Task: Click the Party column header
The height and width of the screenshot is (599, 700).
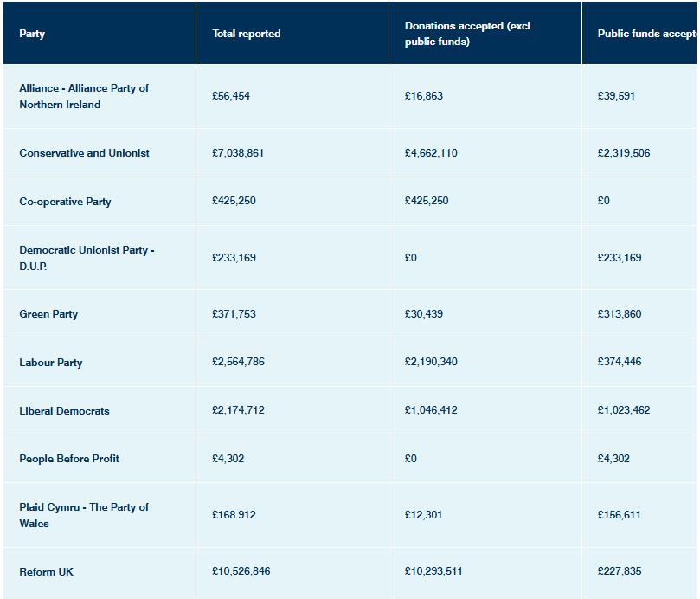Action: 32,34
